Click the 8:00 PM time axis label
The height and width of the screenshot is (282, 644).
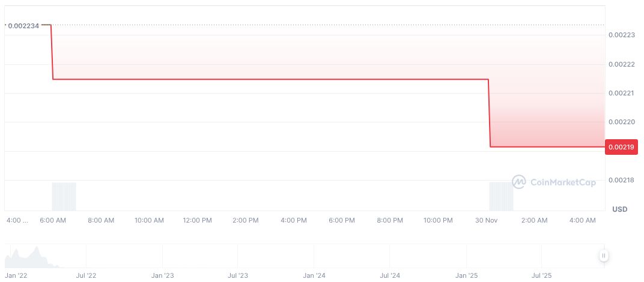click(390, 221)
